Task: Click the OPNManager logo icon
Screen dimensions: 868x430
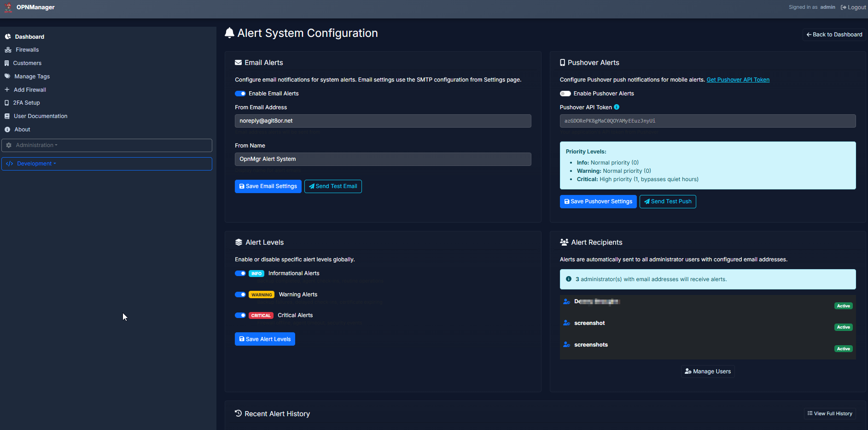Action: click(8, 7)
